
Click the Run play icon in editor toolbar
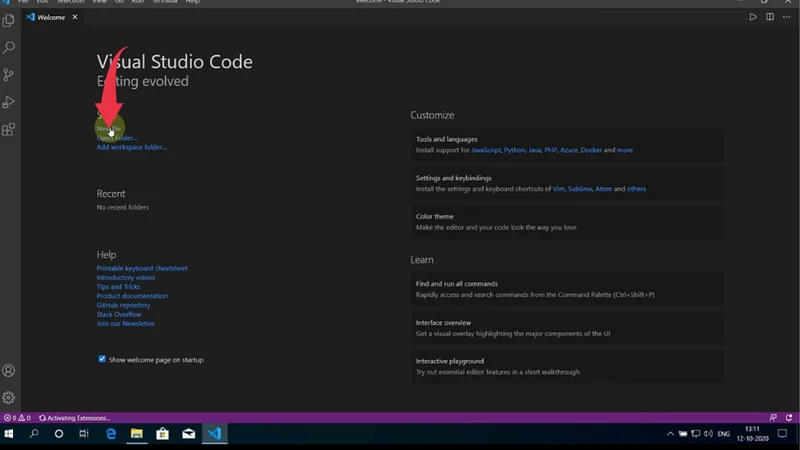753,17
